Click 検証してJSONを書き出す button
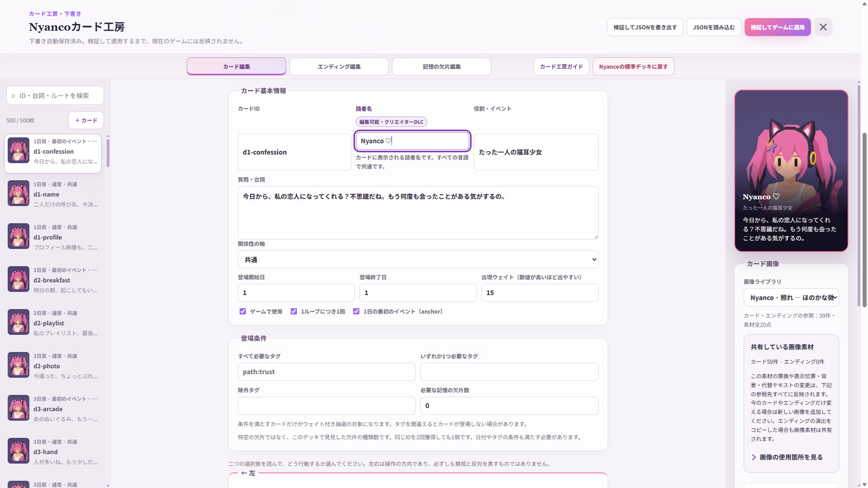Viewport: 868px width, 488px height. click(x=645, y=27)
